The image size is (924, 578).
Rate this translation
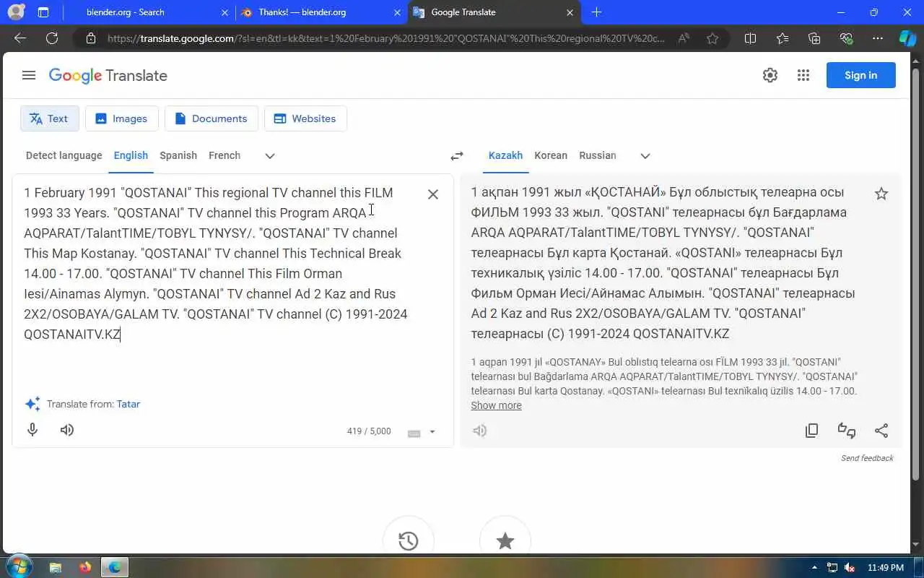847,431
